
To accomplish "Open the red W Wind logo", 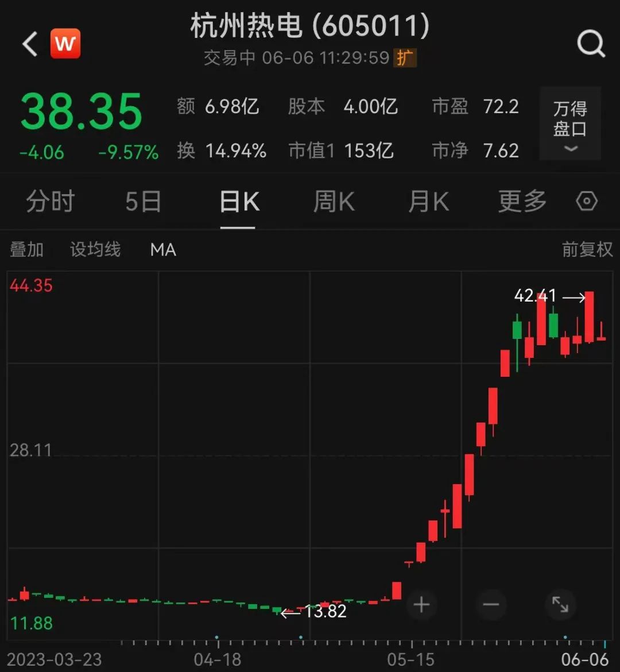I will (65, 43).
